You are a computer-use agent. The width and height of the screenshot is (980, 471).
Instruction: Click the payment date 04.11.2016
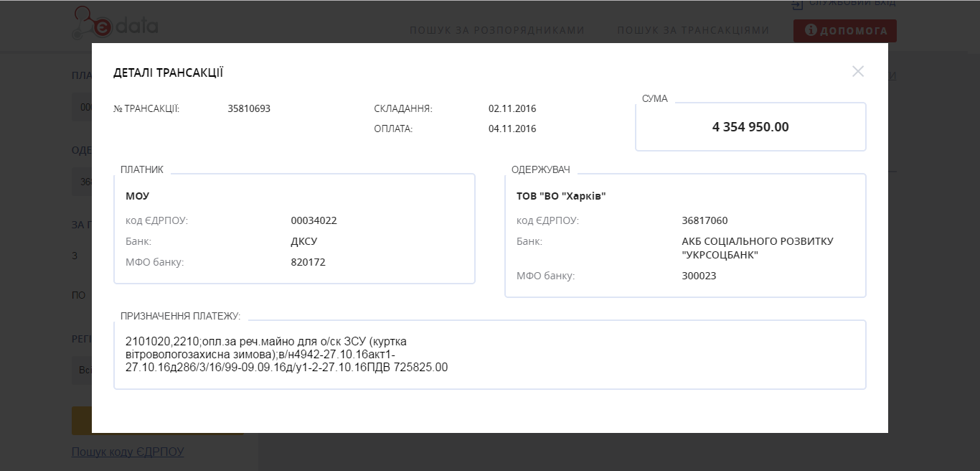512,129
